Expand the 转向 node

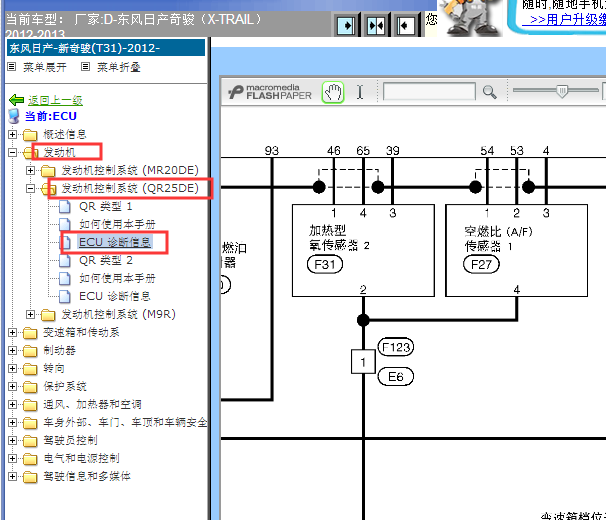pos(12,368)
